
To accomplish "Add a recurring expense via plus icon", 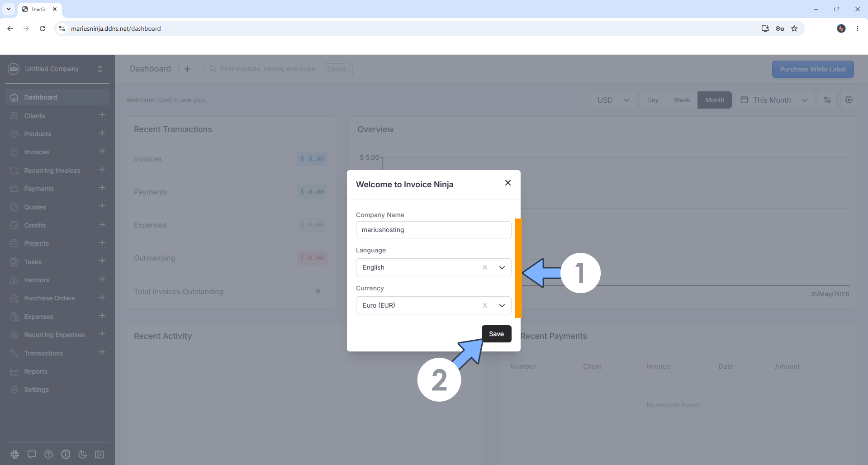I will click(x=102, y=334).
